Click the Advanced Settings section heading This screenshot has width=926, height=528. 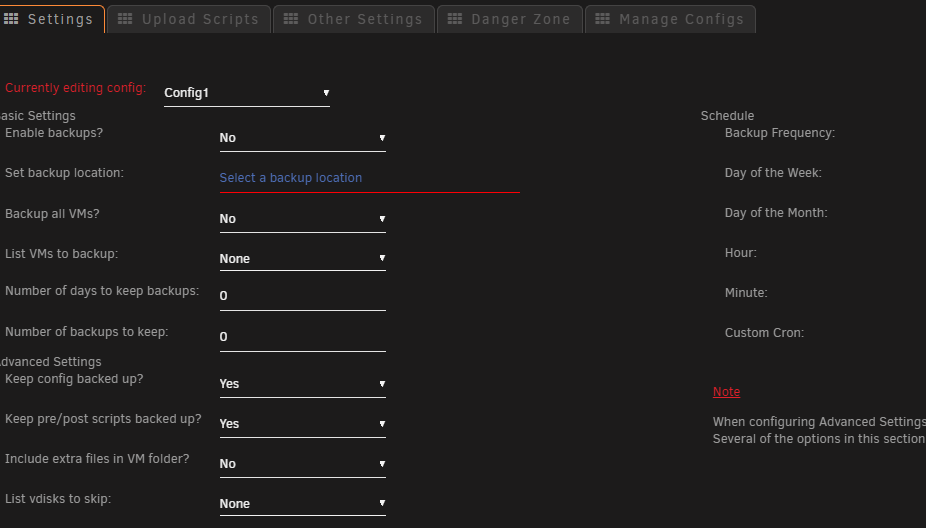pos(51,362)
